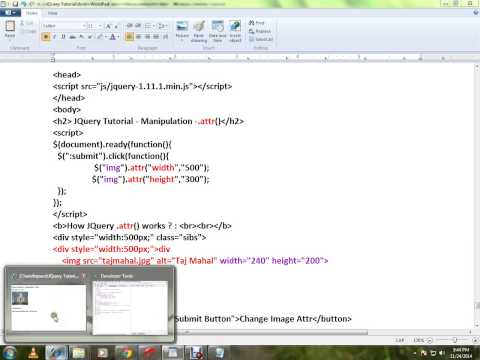Click the 'Change Image Attr' text
480x360 pixels.
point(276,319)
